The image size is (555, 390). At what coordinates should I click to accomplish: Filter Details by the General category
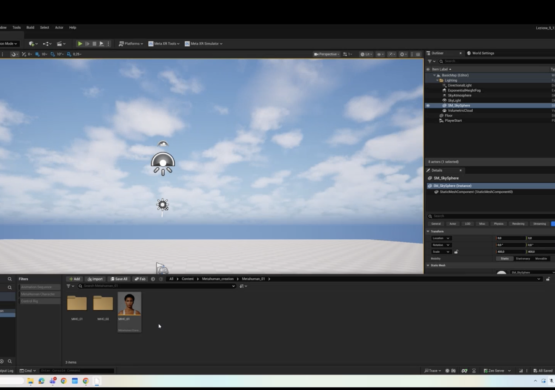point(436,224)
